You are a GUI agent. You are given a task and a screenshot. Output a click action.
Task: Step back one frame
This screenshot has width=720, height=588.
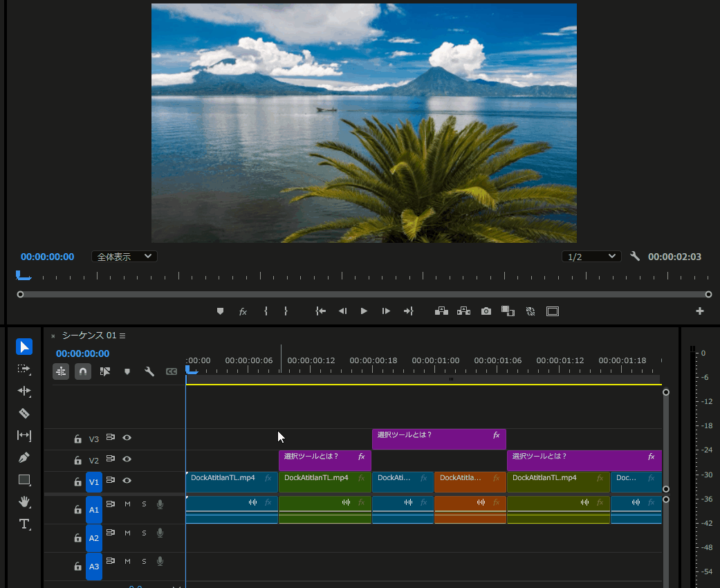click(x=342, y=311)
